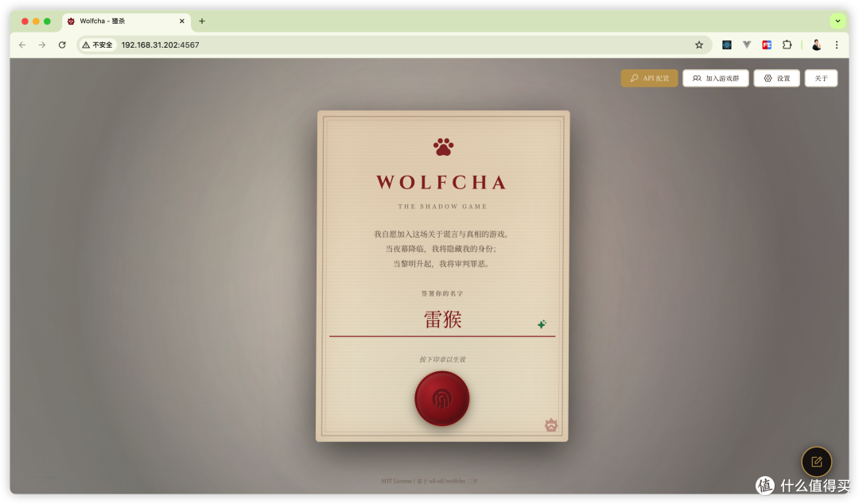Click the WOLFCHA title text
859x504 pixels.
pos(441,182)
